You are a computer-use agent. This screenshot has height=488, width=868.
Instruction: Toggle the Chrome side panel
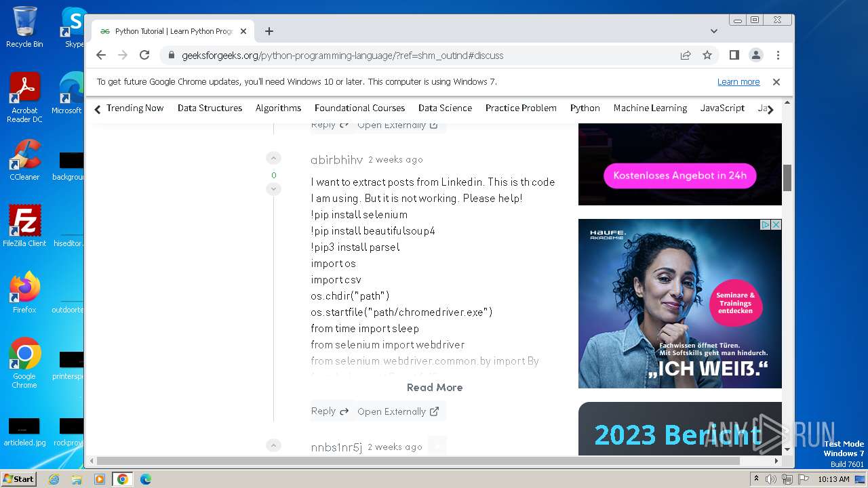tap(734, 56)
